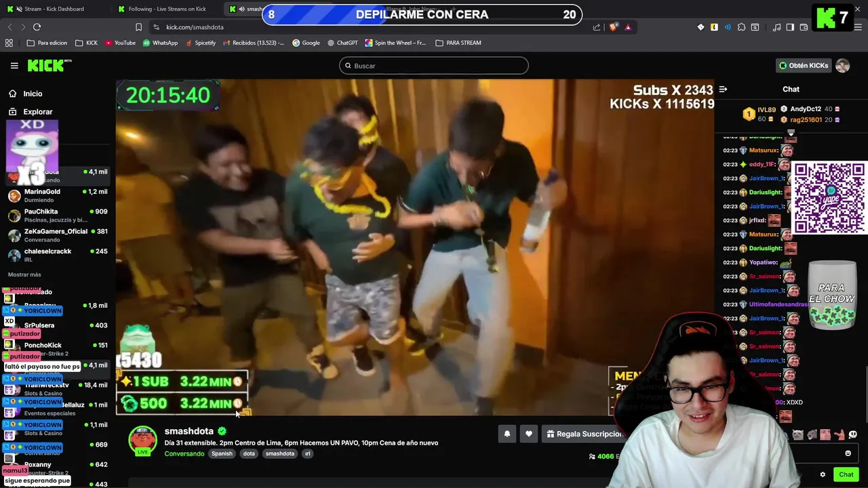The width and height of the screenshot is (868, 488).
Task: Click Mostrar más to expand channel list
Action: coord(24,274)
